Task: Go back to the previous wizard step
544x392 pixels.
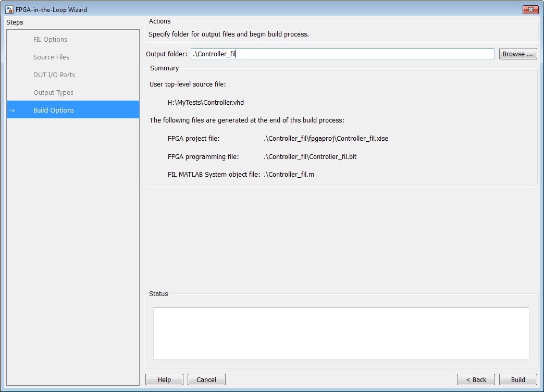Action: point(476,379)
